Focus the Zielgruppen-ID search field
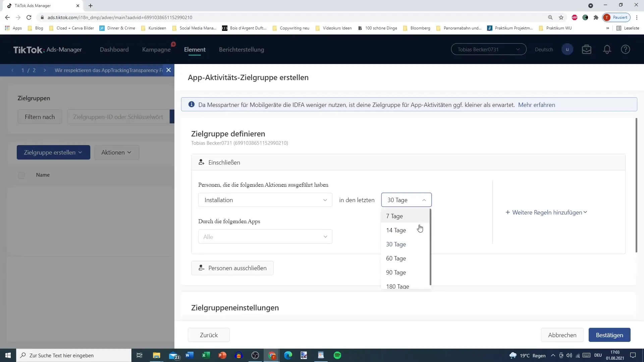644x362 pixels. (x=118, y=117)
